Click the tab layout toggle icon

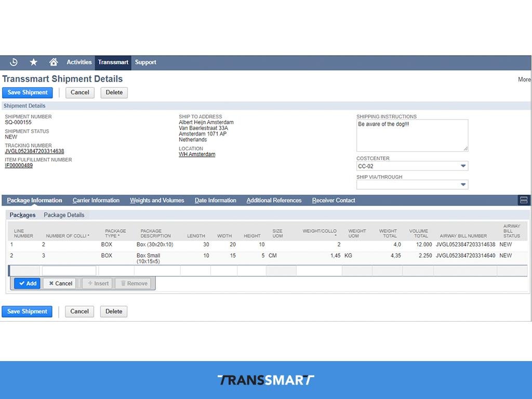[524, 200]
